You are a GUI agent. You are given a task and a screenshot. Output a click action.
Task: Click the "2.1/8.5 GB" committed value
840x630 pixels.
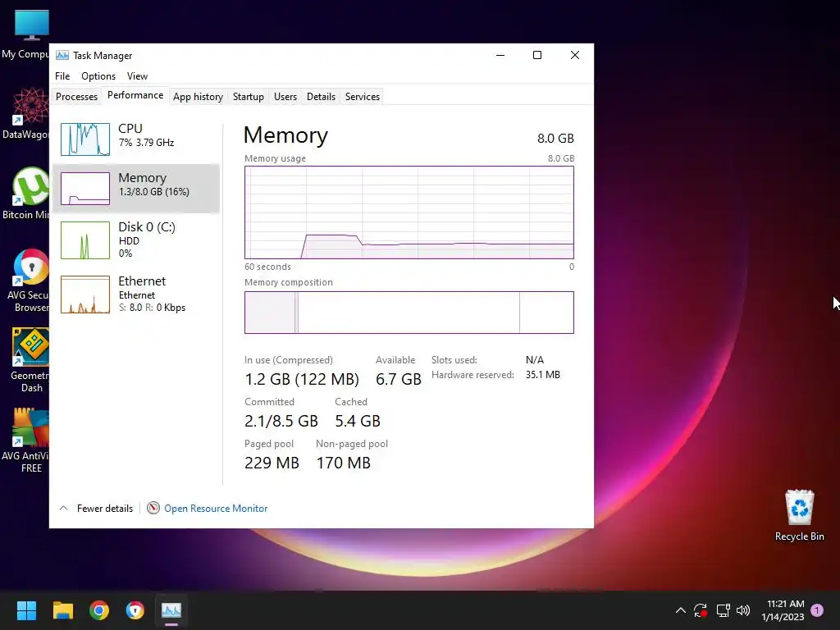click(281, 421)
